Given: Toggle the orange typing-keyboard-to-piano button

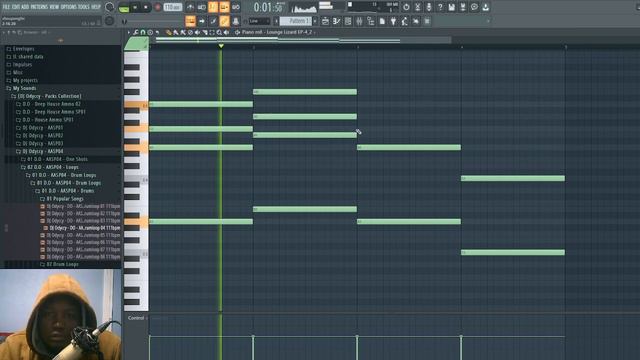Looking at the screenshot, I should click(191, 21).
